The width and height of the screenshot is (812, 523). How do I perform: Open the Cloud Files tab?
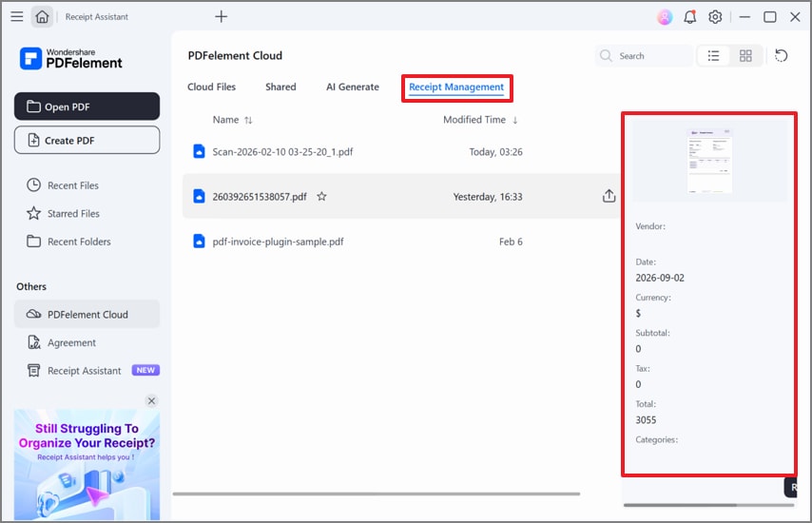[211, 87]
